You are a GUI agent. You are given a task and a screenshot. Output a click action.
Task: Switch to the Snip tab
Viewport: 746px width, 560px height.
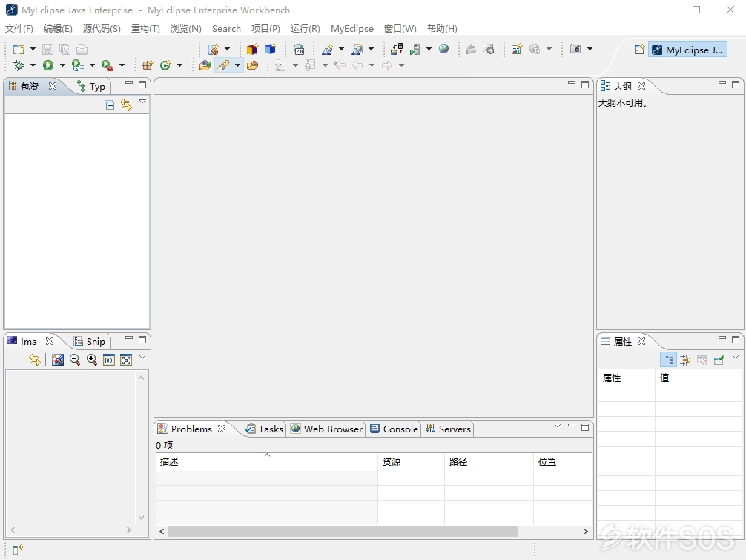coord(90,342)
